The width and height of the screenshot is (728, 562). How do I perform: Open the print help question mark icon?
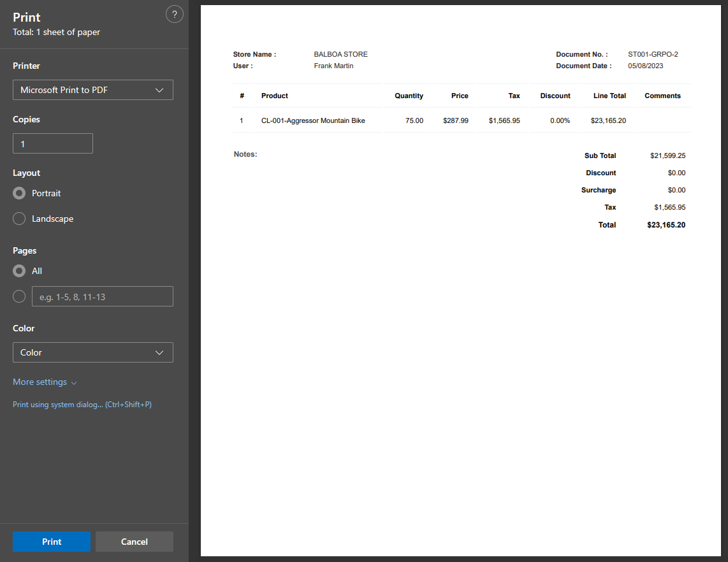tap(174, 15)
